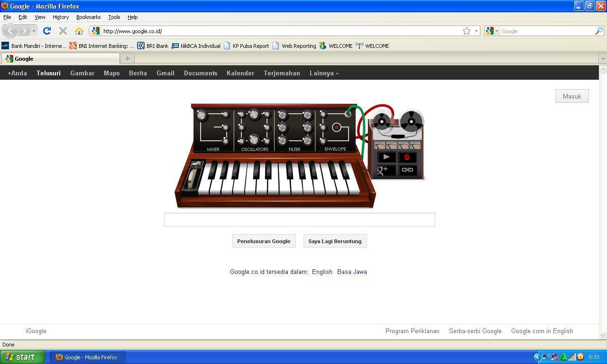
Task: Open Terjemahan in the Google bar
Action: point(282,73)
